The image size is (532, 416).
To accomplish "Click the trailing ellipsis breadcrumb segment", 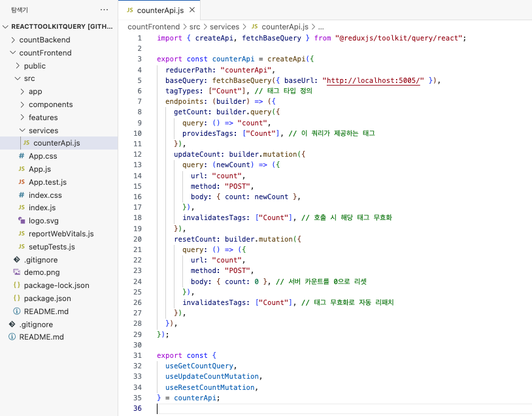I will [x=321, y=27].
